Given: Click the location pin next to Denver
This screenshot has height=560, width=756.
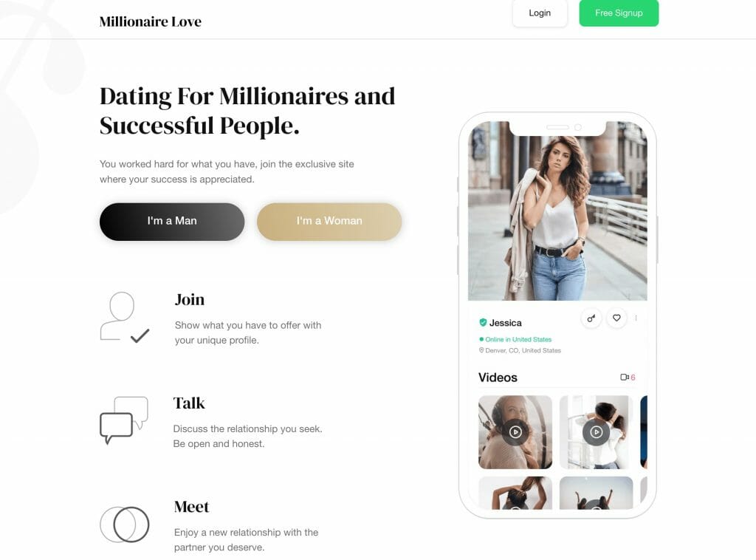Looking at the screenshot, I should tap(481, 350).
